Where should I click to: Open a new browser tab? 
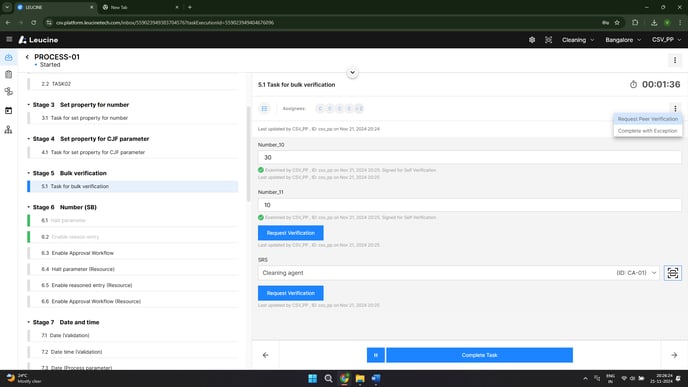[190, 7]
